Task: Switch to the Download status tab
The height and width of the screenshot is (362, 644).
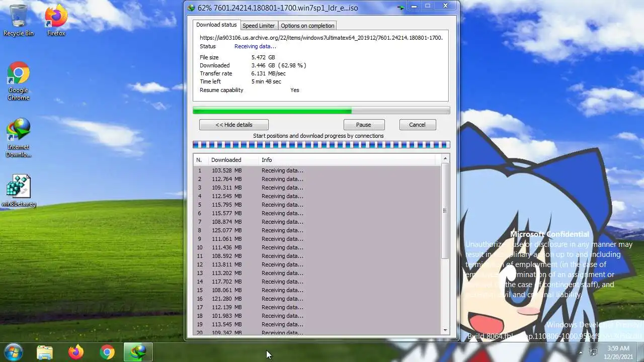Action: (216, 25)
